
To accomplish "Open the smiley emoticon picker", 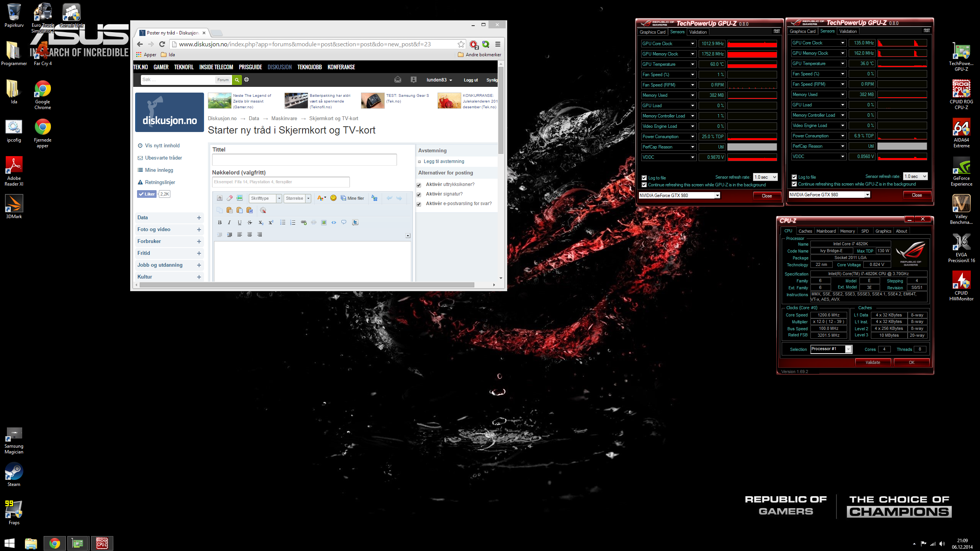I will click(333, 198).
